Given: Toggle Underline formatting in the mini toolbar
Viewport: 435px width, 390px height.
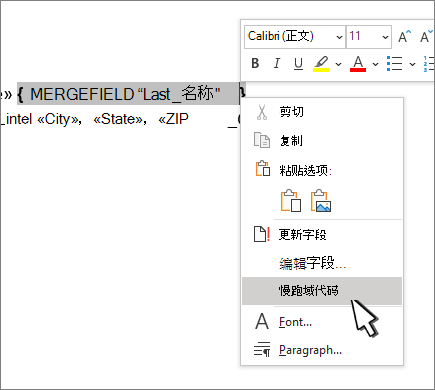Looking at the screenshot, I should [298, 63].
